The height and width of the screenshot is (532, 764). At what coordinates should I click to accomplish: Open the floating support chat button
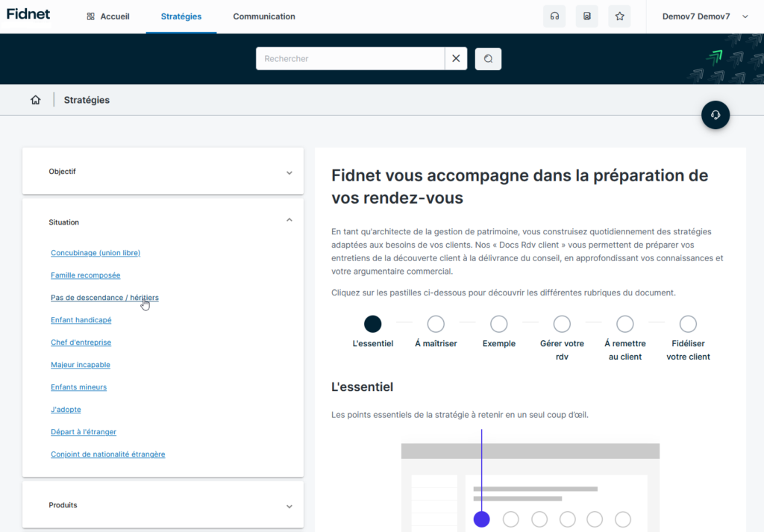[x=715, y=115]
